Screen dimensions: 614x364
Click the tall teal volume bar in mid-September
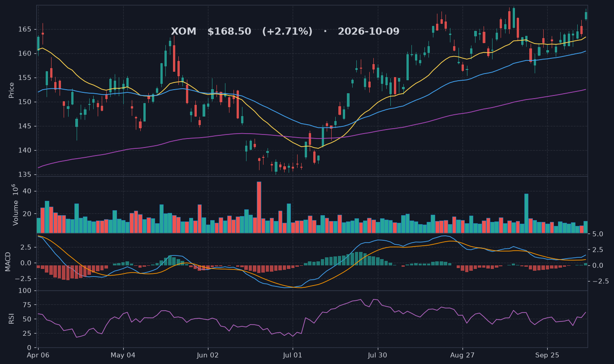[x=526, y=213]
